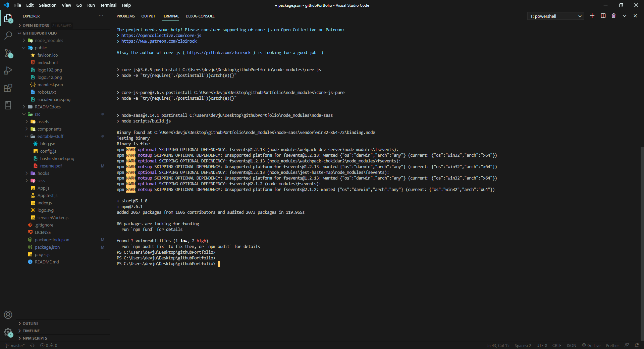Open the Source Control view icon
The image size is (644, 349).
pyautogui.click(x=8, y=53)
